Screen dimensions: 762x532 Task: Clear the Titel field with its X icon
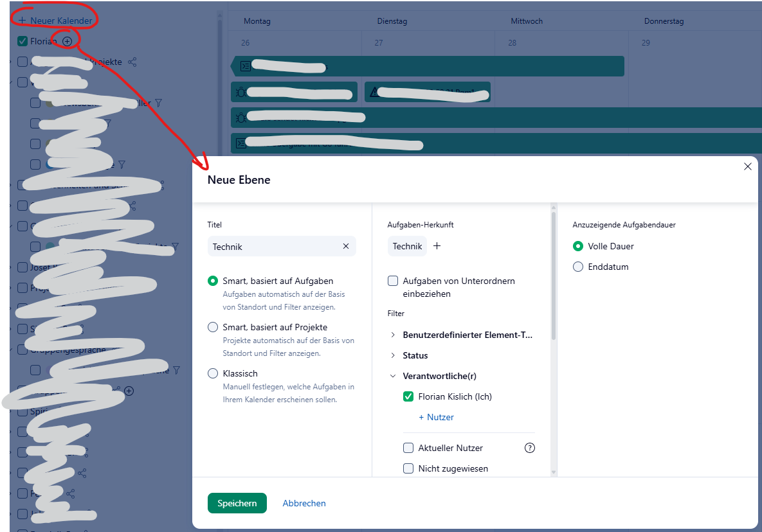pyautogui.click(x=346, y=246)
